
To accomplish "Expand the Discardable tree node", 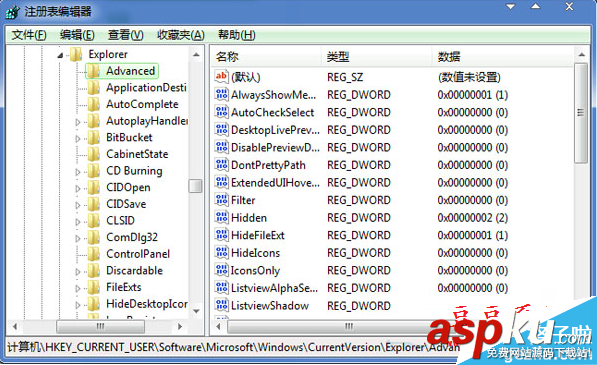I will [x=78, y=272].
